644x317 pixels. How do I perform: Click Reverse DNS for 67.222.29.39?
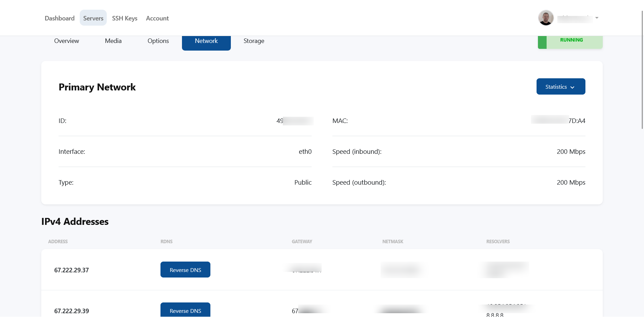click(x=185, y=310)
